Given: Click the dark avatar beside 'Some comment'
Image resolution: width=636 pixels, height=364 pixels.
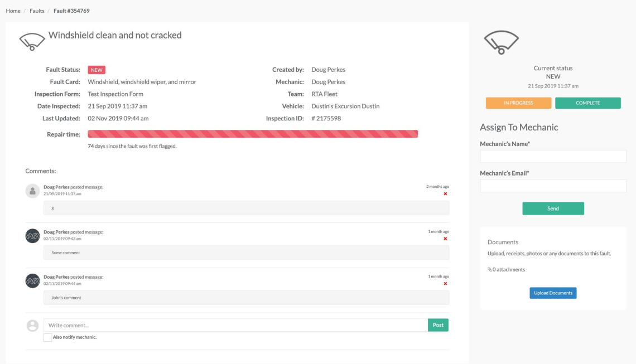Looking at the screenshot, I should tap(33, 236).
